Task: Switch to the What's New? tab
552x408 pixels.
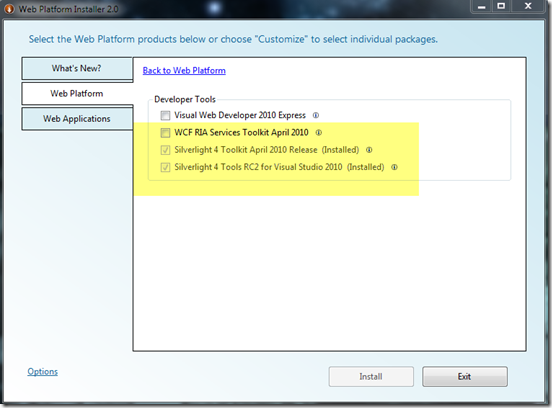Action: pyautogui.click(x=77, y=69)
